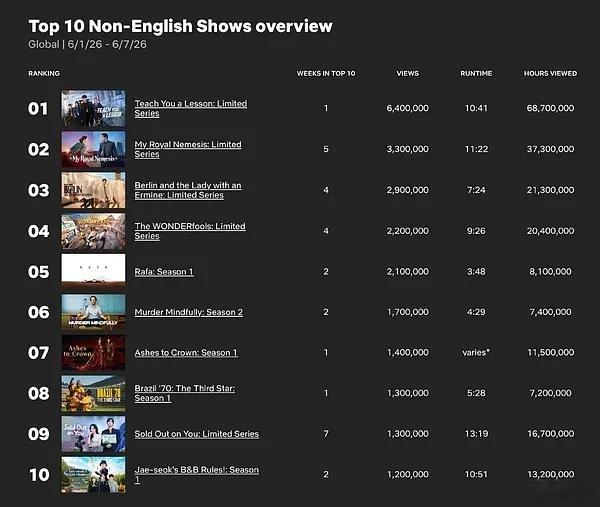Open the My Royal Nemesis: Limited Series link
Screen dimensions: 600x507
click(x=188, y=149)
